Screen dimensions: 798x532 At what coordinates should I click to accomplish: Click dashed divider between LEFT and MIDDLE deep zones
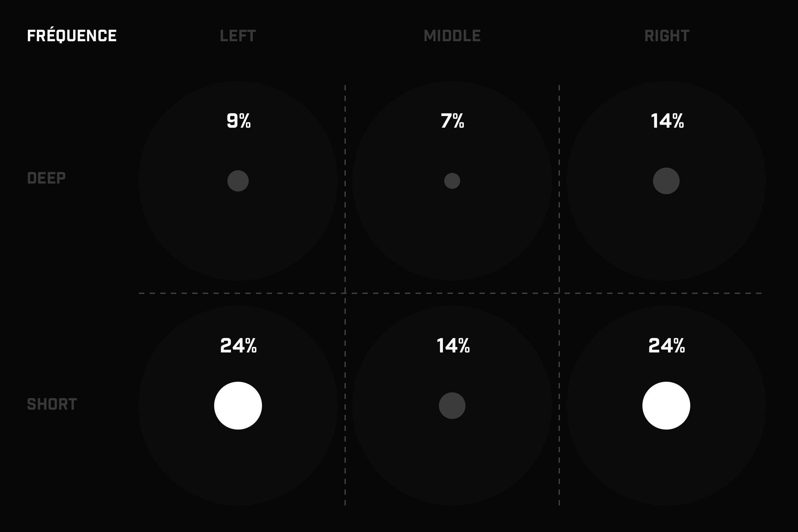pos(345,189)
